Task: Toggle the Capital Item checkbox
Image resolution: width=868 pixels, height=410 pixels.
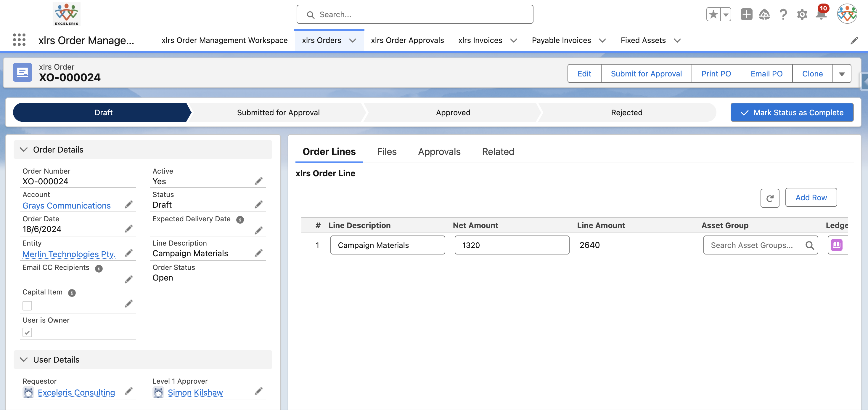Action: 27,305
